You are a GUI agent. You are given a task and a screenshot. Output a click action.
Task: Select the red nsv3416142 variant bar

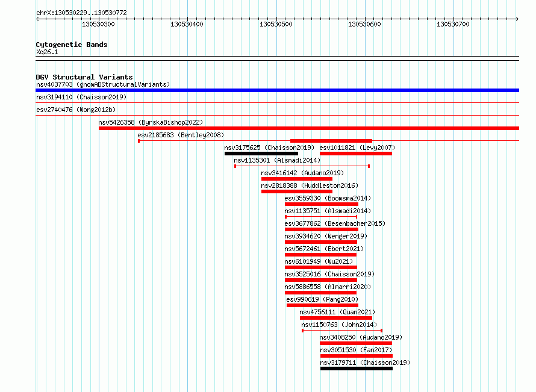tap(297, 179)
